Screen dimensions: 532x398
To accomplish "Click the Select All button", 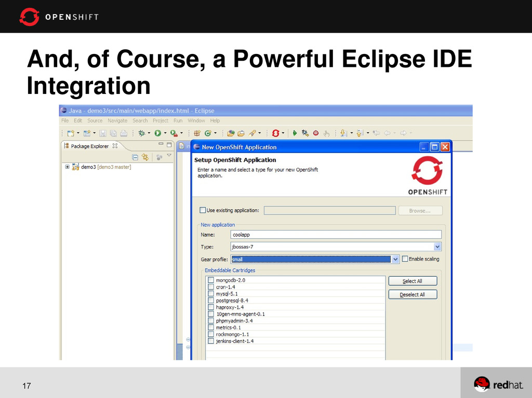I will (x=413, y=281).
